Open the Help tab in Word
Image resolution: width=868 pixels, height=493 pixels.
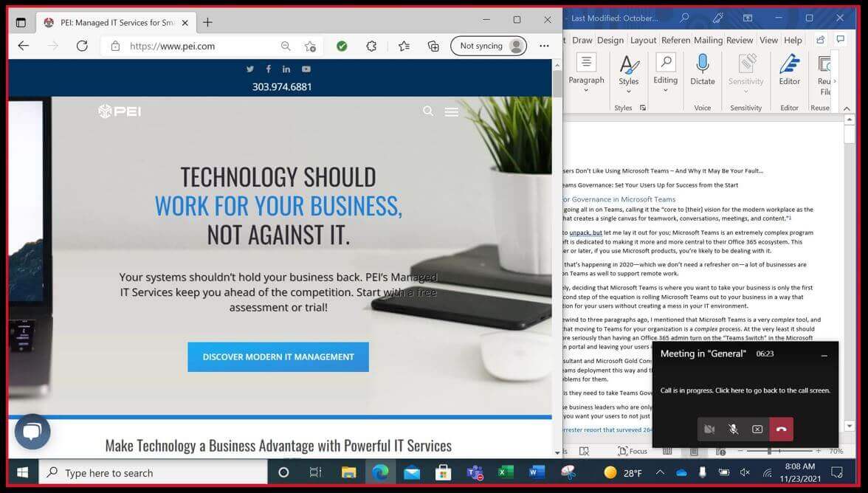(793, 41)
